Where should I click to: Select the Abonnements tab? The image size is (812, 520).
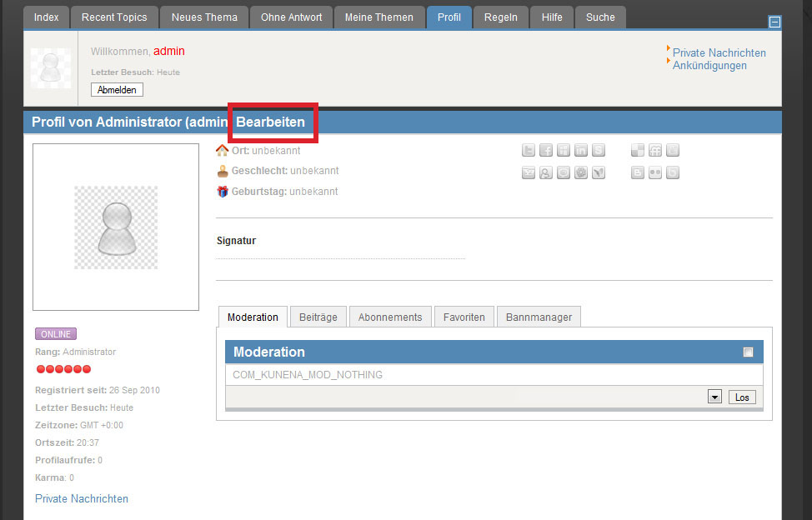pyautogui.click(x=390, y=317)
